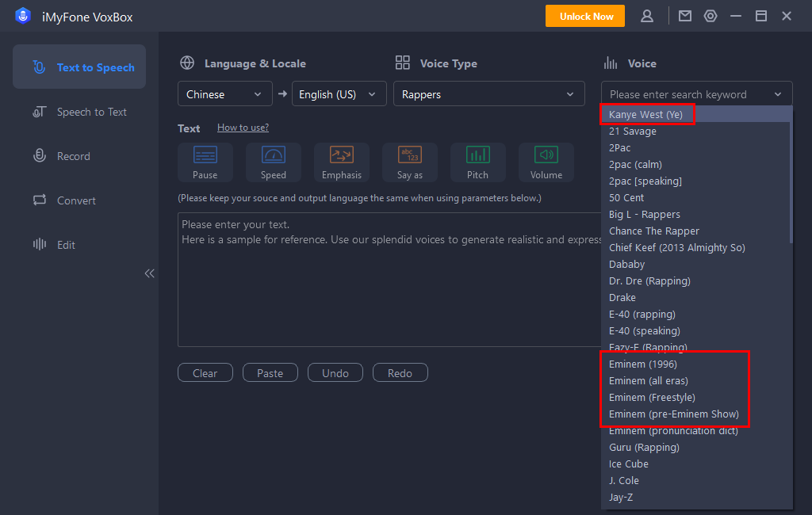Choose Eminem (1996) voice
The height and width of the screenshot is (515, 812).
point(696,364)
